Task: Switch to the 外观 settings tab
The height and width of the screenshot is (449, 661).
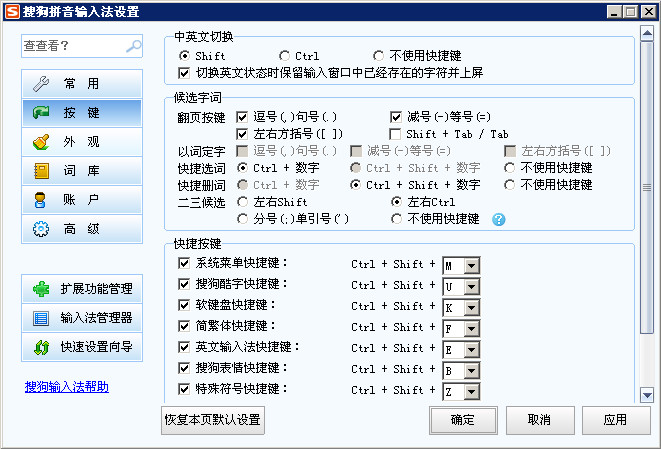Action: coord(82,142)
